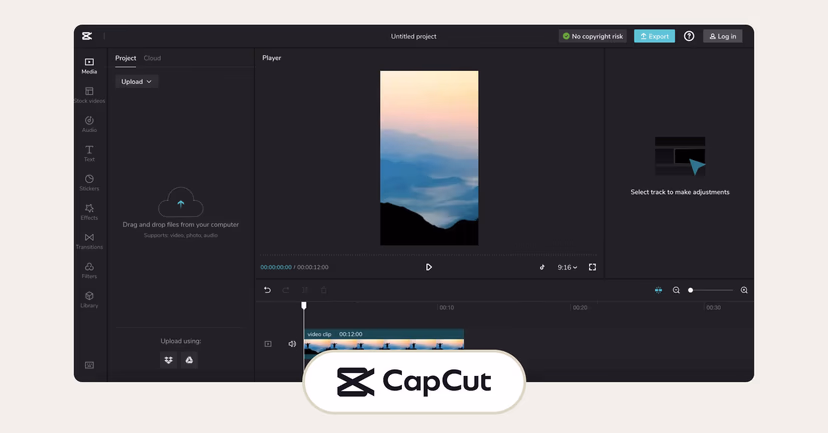Open the 9:16 aspect ratio dropdown
This screenshot has width=828, height=433.
click(x=567, y=267)
